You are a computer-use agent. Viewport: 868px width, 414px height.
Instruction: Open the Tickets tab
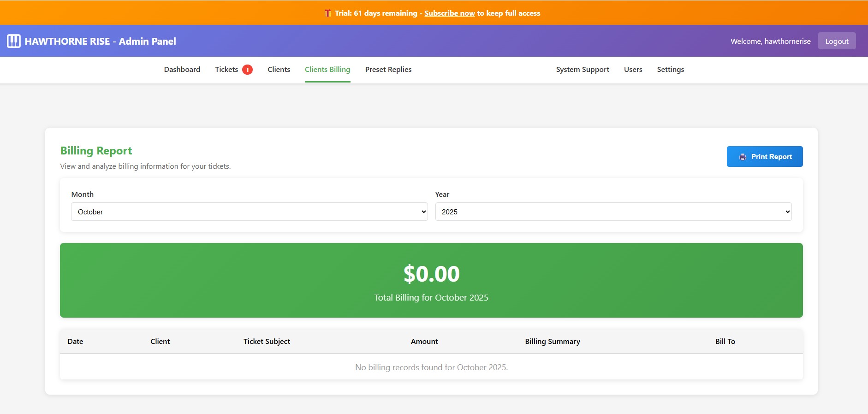tap(226, 70)
